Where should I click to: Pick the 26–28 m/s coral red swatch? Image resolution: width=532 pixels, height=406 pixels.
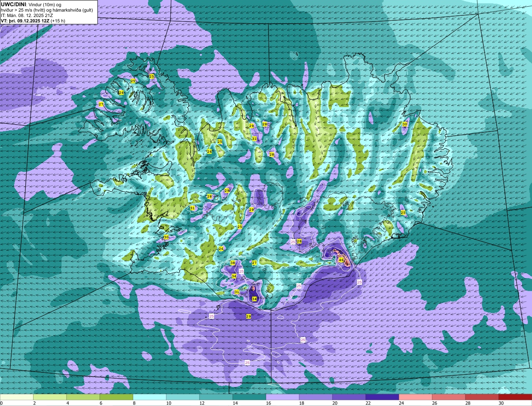[449, 397]
